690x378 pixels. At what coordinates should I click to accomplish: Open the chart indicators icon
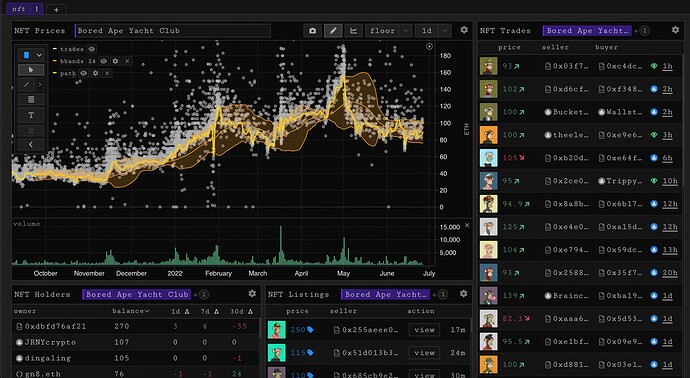[353, 31]
